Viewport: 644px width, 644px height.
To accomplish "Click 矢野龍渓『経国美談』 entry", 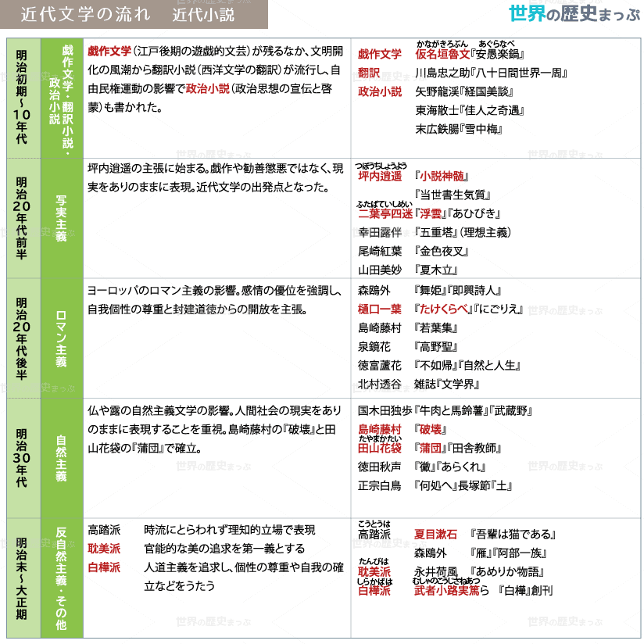I will [x=464, y=91].
